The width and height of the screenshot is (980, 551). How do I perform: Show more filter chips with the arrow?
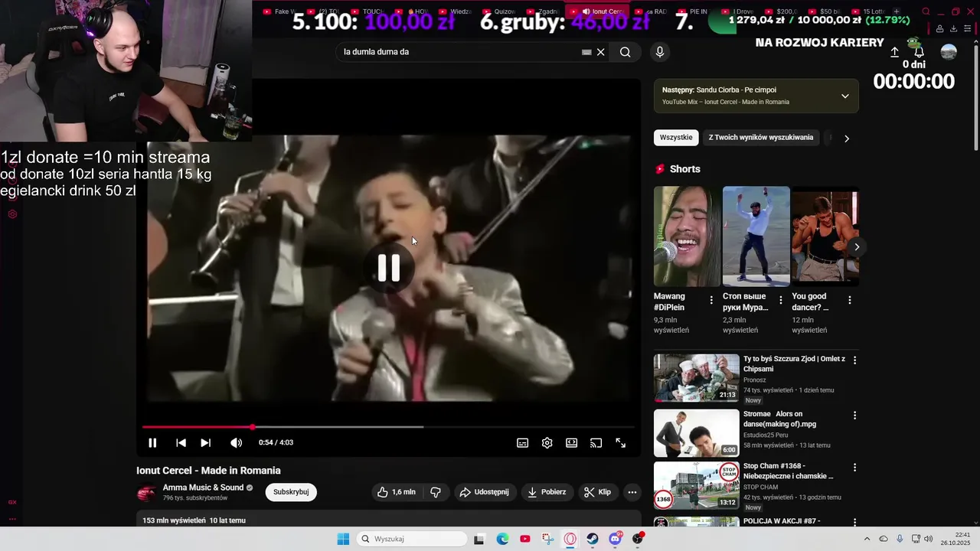click(847, 139)
